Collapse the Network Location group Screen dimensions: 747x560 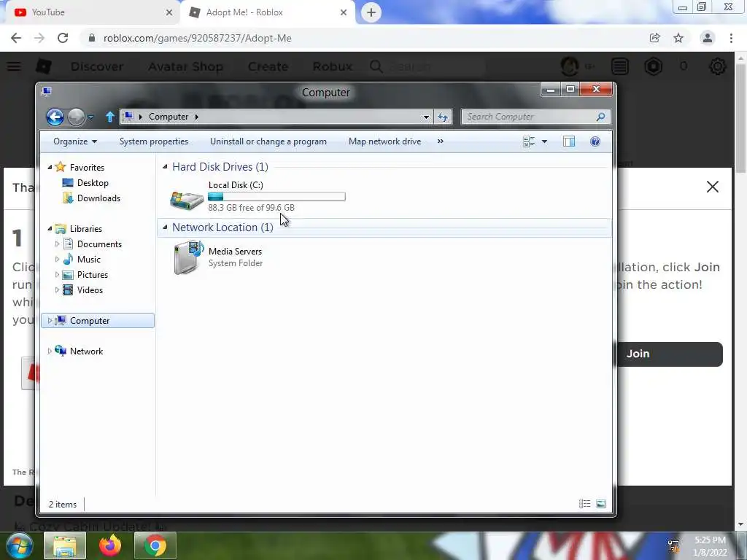click(x=165, y=227)
